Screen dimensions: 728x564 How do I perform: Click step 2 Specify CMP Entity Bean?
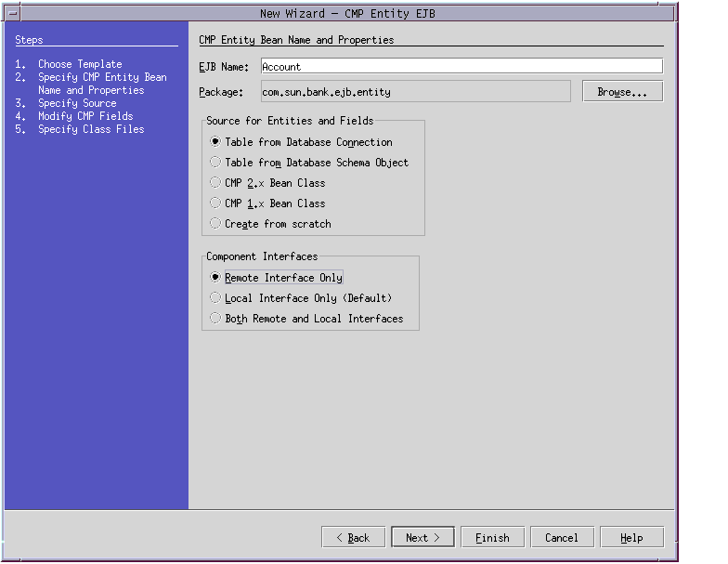[102, 84]
